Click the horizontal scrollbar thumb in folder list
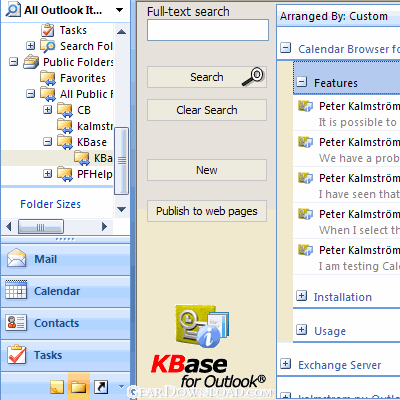The width and height of the screenshot is (400, 400). pyautogui.click(x=41, y=227)
